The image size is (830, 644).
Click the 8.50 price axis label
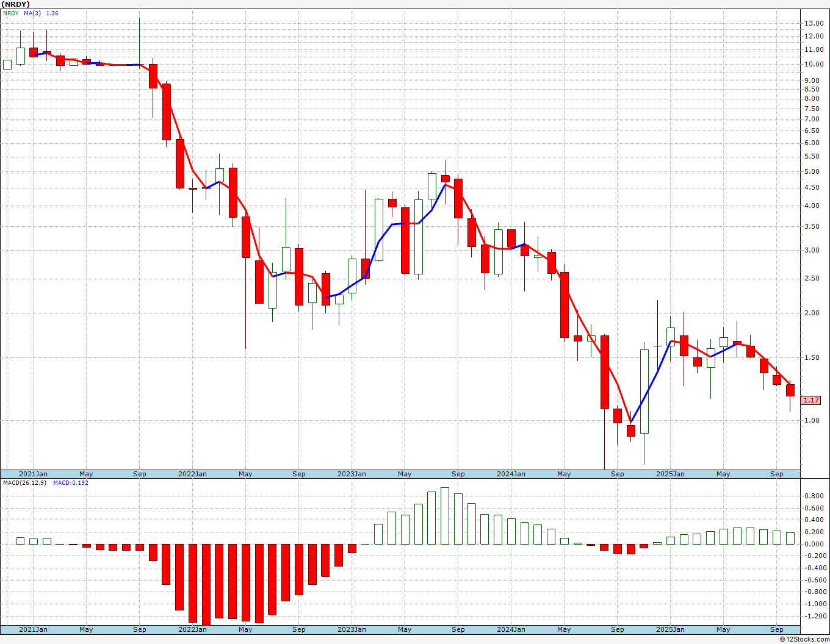[812, 89]
